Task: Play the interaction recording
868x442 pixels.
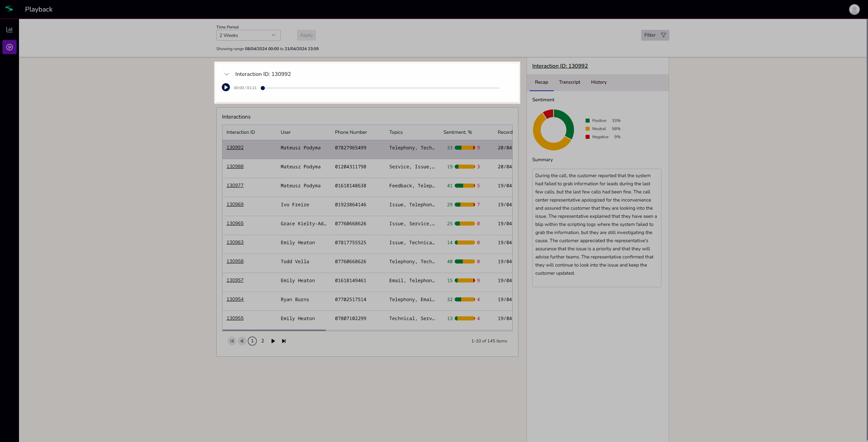Action: point(226,87)
